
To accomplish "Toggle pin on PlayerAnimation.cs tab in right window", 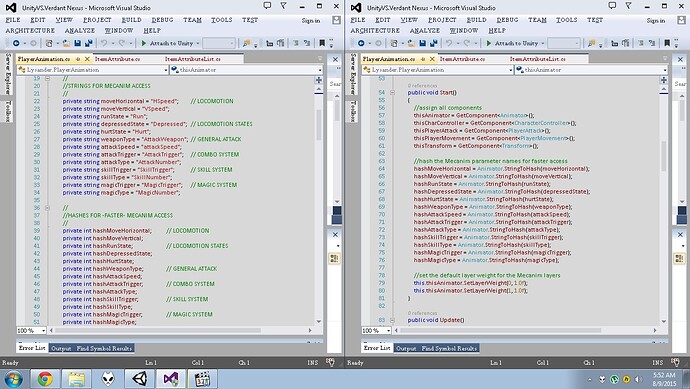I will pyautogui.click(x=422, y=59).
